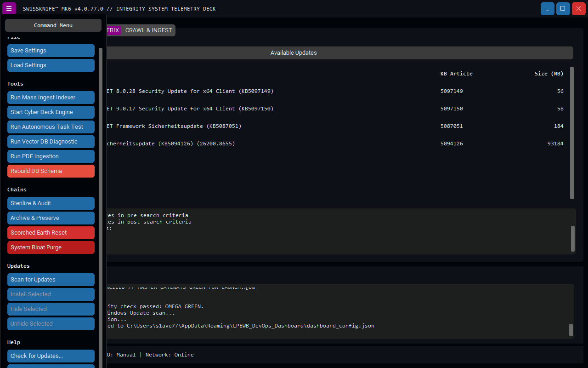The width and height of the screenshot is (588, 368).
Task: Run Vector DB Diagnostic
Action: pyautogui.click(x=51, y=142)
